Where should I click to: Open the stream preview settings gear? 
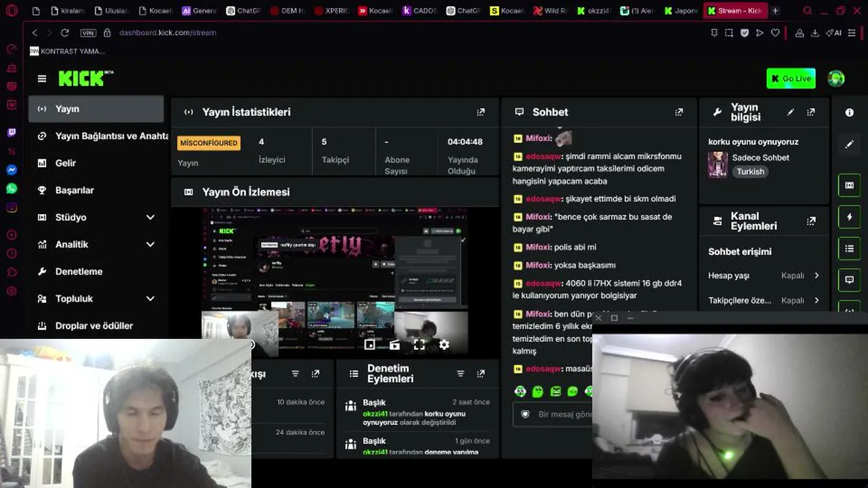(444, 345)
